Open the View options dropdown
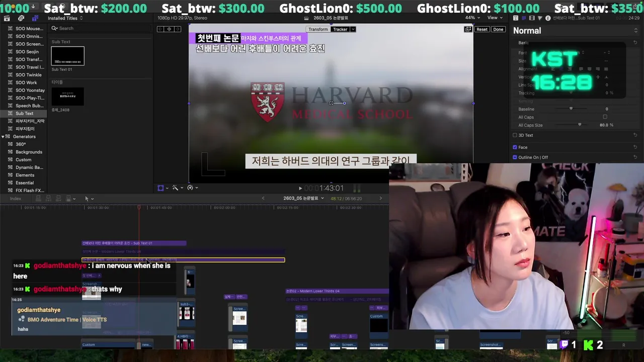 pos(496,18)
